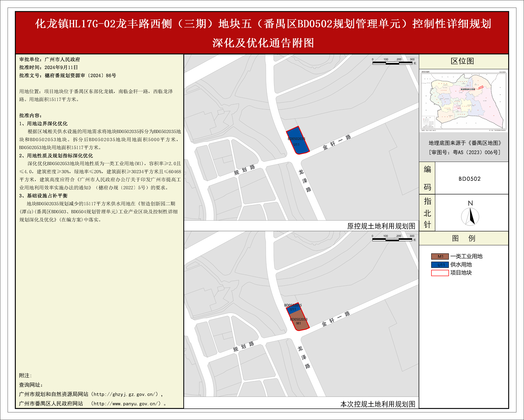Click the brown M1 legend swatch

pyautogui.click(x=440, y=256)
